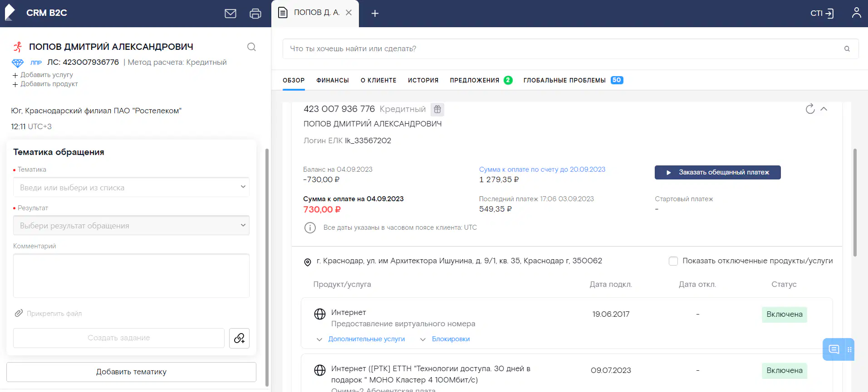This screenshot has height=392, width=868.
Task: Collapse the account card with chevron
Action: (x=824, y=109)
